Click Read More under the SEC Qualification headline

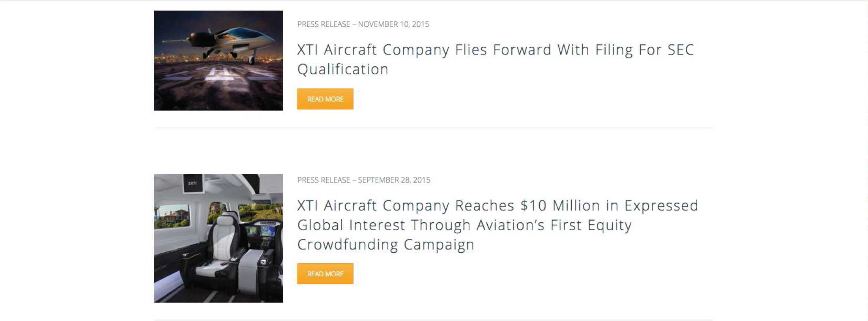325,99
